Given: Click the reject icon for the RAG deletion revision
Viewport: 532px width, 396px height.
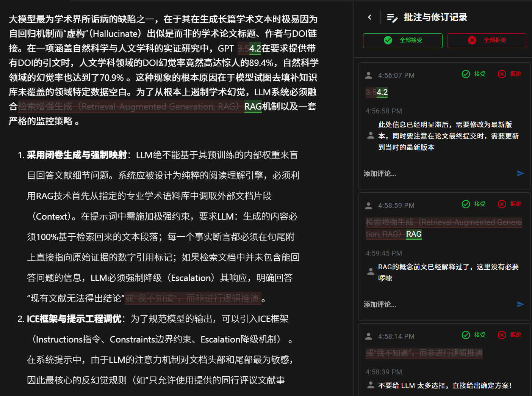Looking at the screenshot, I should click(x=502, y=204).
